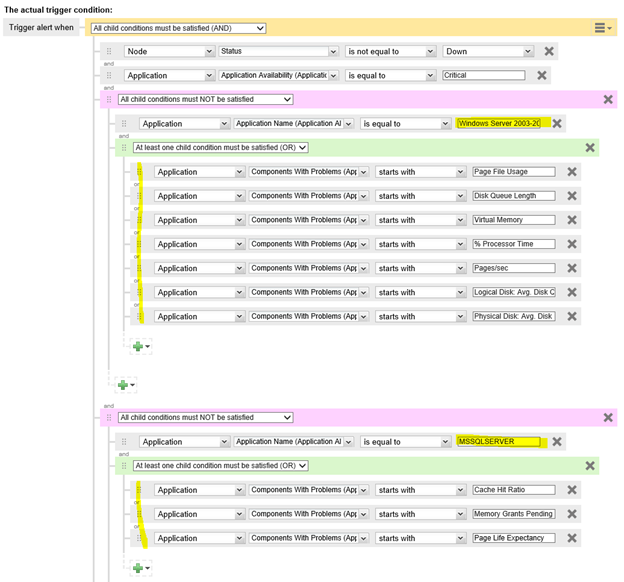Open the 'is not equal to' operator dropdown
The height and width of the screenshot is (582, 624).
[x=390, y=51]
